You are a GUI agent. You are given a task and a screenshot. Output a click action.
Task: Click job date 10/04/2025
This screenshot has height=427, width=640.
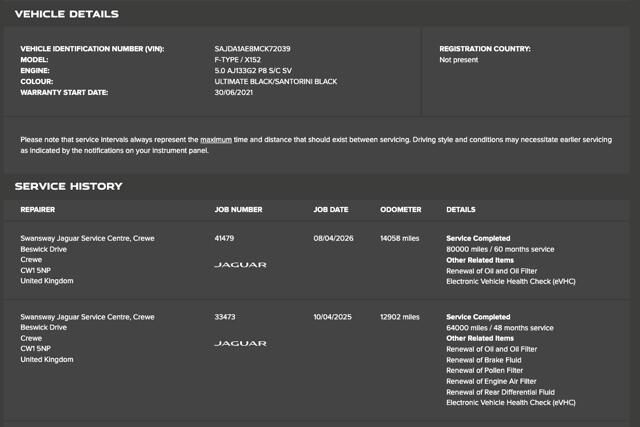pos(332,317)
